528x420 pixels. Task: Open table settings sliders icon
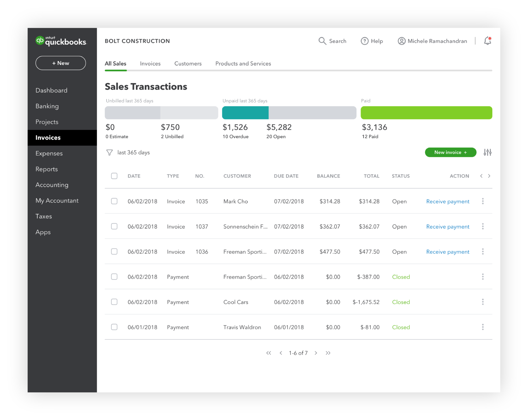487,152
